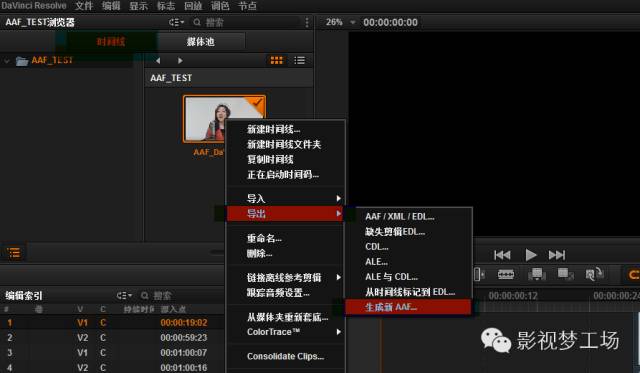Click the viewer timecode 00:00:00:00
This screenshot has height=373, width=640.
390,22
